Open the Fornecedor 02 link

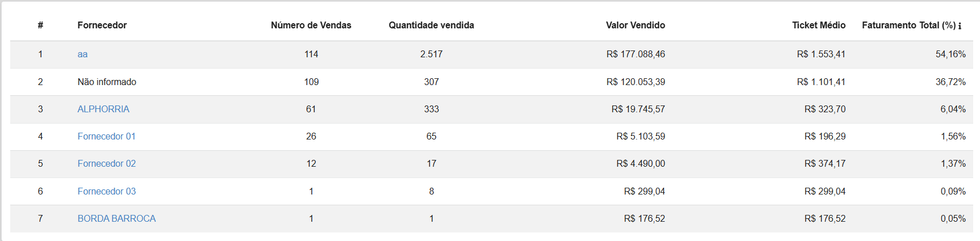(x=106, y=163)
